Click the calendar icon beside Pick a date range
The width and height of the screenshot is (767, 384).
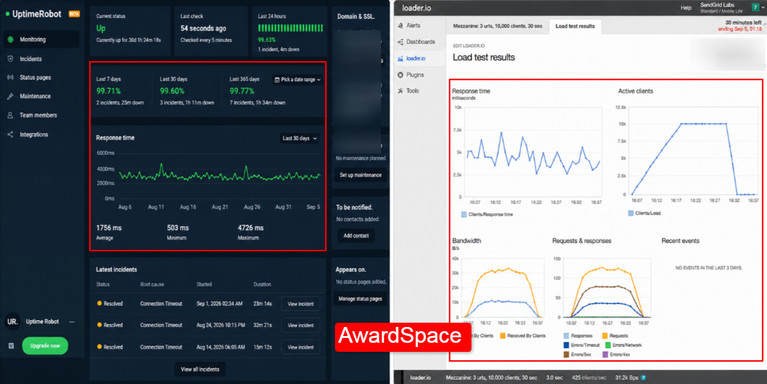pos(277,80)
